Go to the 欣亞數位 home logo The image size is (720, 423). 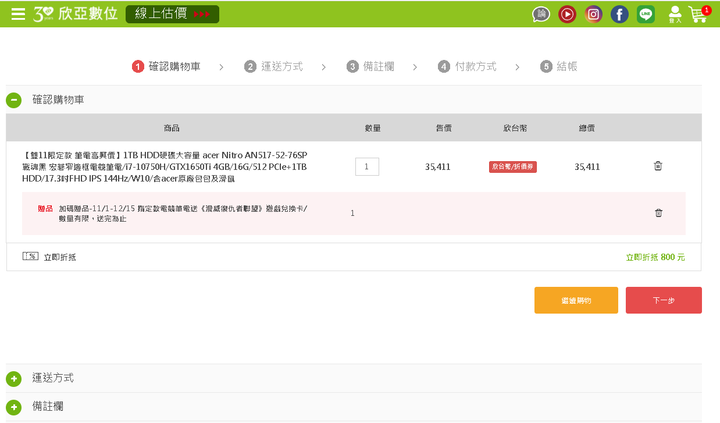pos(75,14)
